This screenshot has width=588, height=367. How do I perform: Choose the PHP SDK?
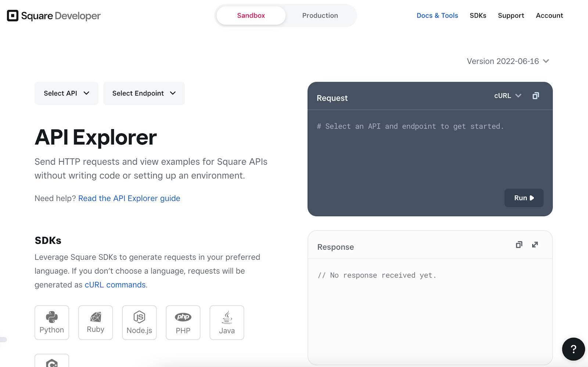click(183, 323)
